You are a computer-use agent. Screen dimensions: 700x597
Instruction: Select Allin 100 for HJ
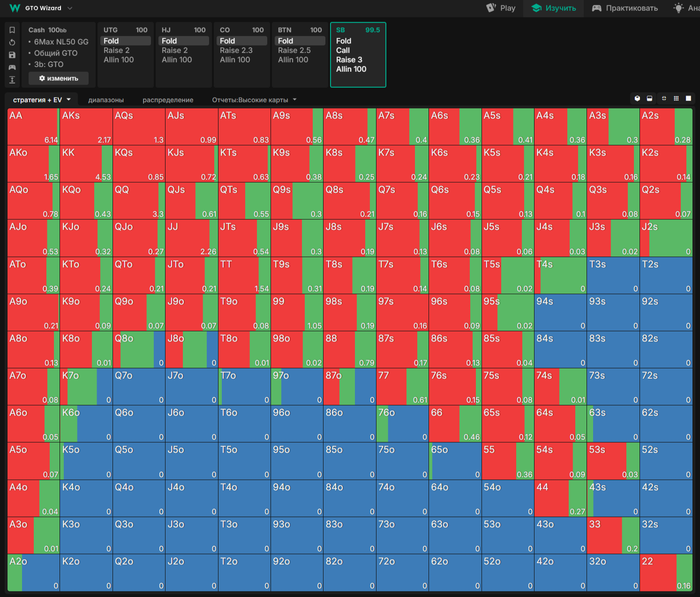pos(177,60)
